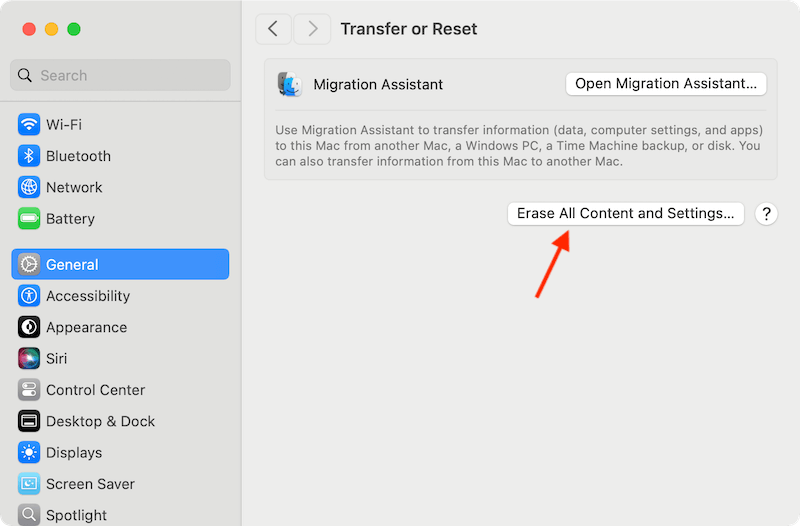Select the Appearance icon

pos(29,327)
